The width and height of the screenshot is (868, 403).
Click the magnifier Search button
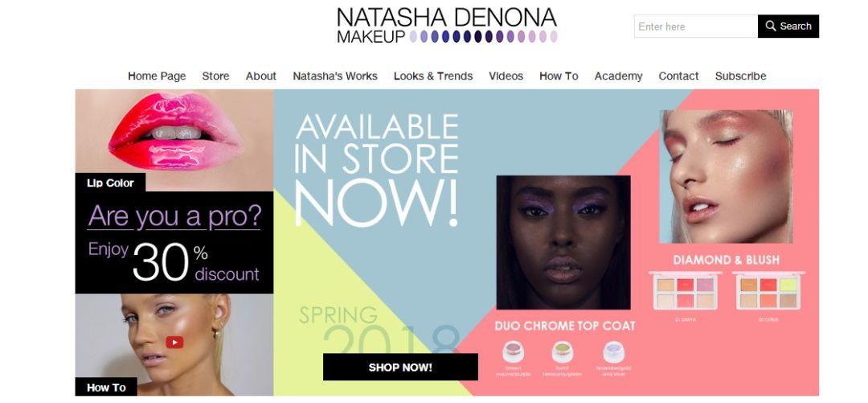click(x=788, y=26)
